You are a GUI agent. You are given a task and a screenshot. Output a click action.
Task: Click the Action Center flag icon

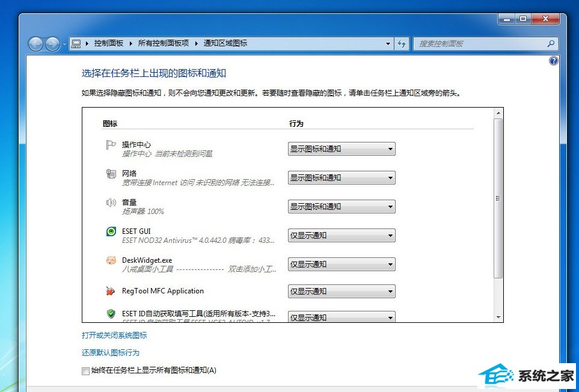point(111,145)
